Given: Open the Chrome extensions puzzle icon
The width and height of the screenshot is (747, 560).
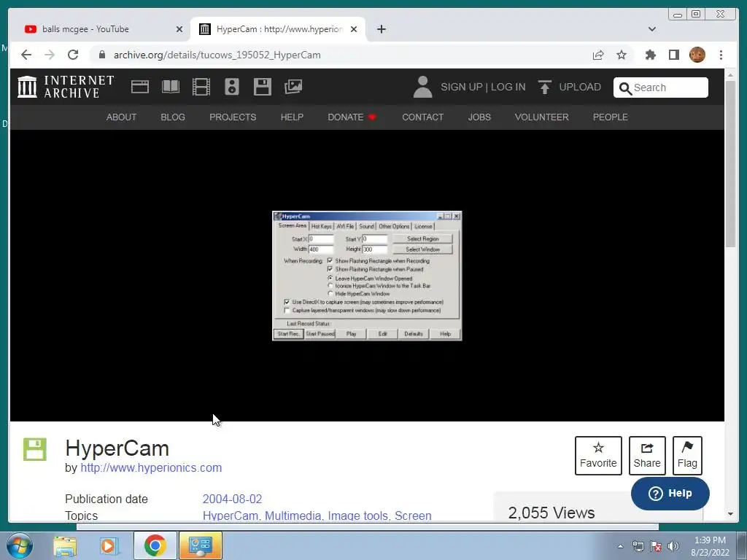Looking at the screenshot, I should (x=650, y=55).
